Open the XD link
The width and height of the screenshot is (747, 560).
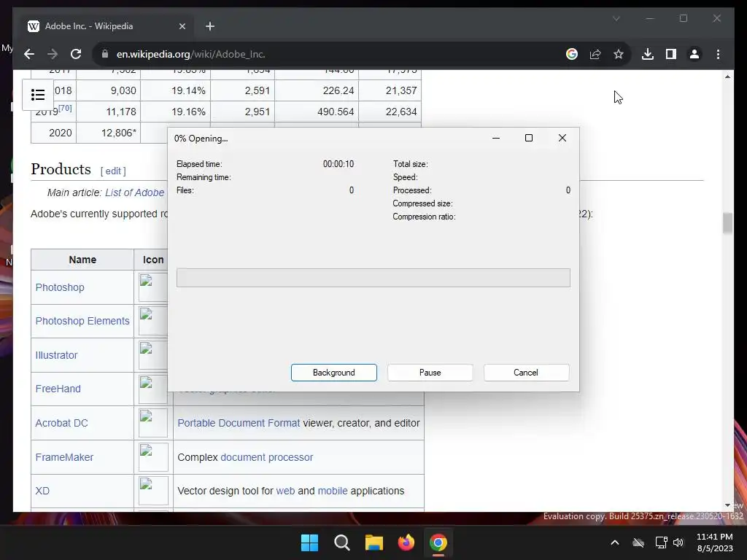(x=42, y=491)
